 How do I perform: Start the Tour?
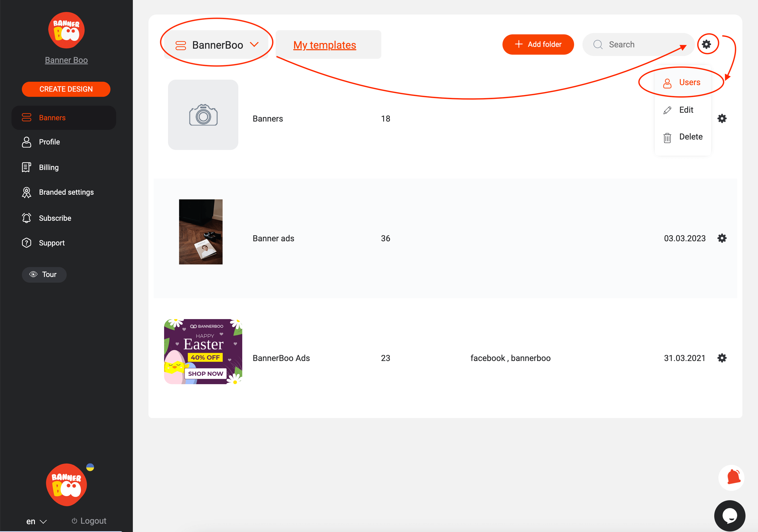44,274
